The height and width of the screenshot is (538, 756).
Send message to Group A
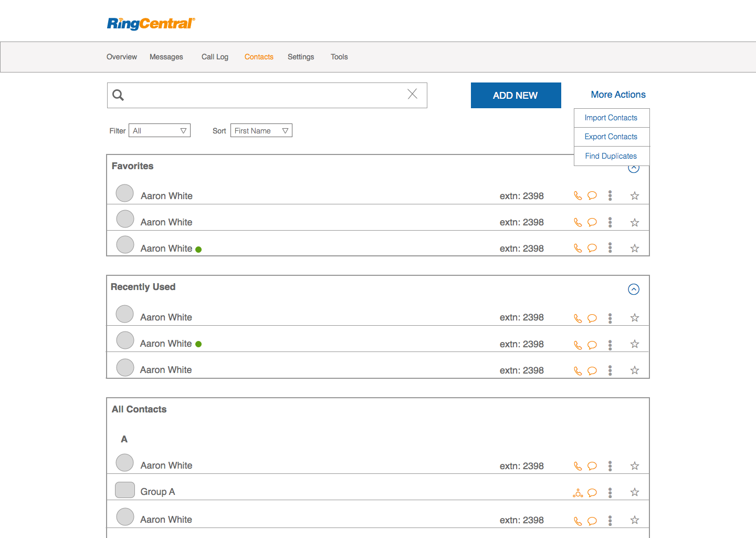(592, 493)
